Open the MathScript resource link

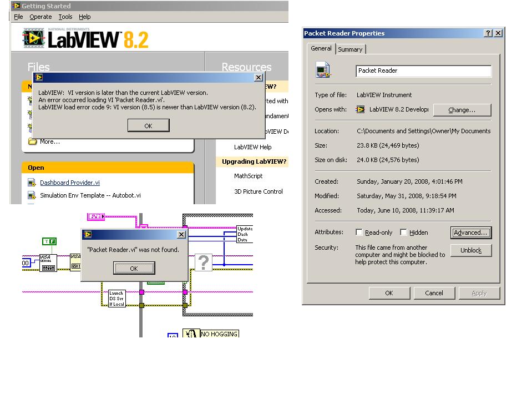249,176
